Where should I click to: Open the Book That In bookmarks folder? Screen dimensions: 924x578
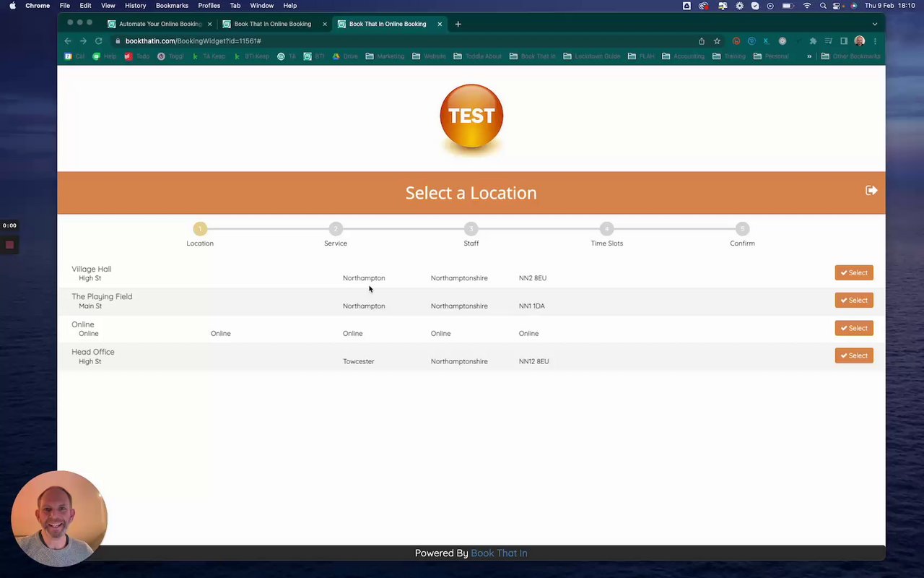pos(533,56)
